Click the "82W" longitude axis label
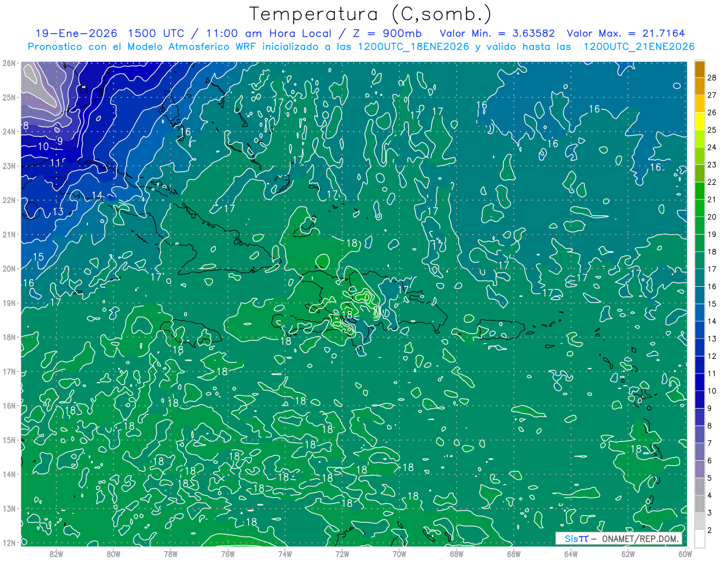728x562 pixels. tap(56, 553)
